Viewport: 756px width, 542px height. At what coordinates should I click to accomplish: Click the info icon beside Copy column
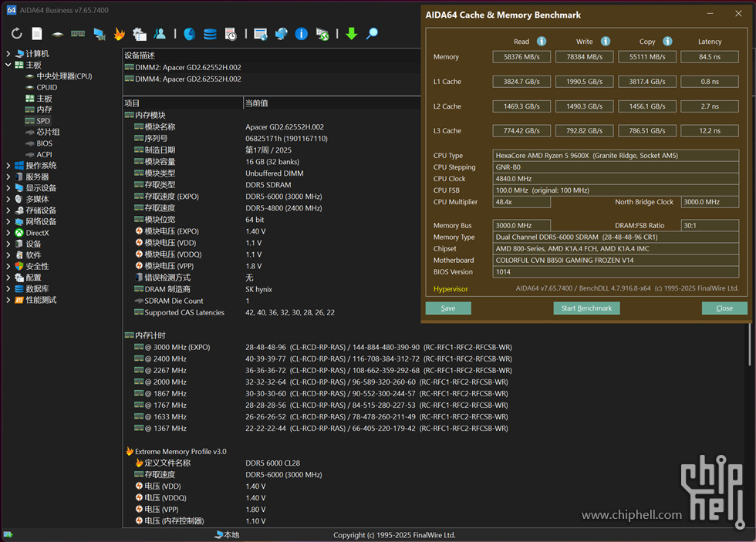(x=667, y=42)
